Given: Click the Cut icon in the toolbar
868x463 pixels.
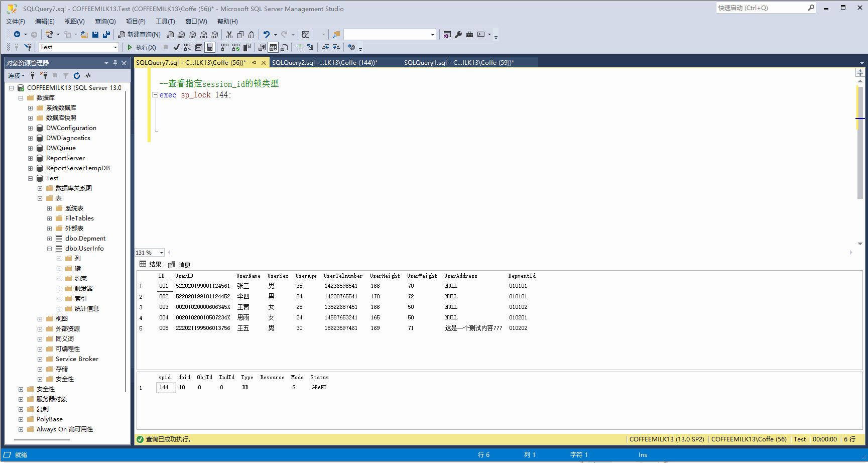Looking at the screenshot, I should pyautogui.click(x=229, y=34).
